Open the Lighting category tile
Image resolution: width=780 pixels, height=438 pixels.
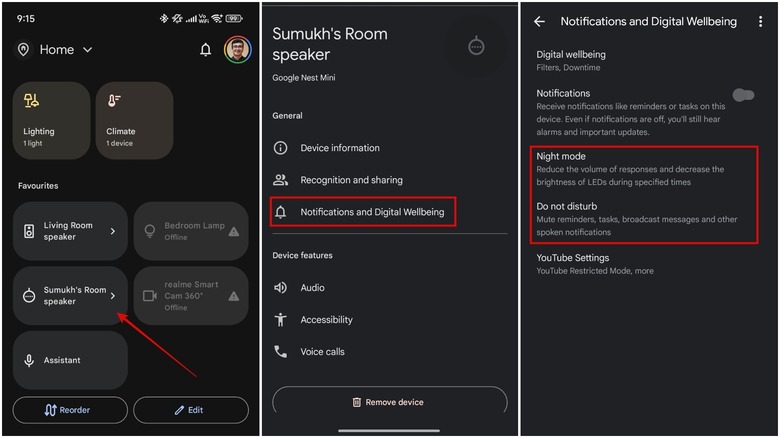click(51, 120)
